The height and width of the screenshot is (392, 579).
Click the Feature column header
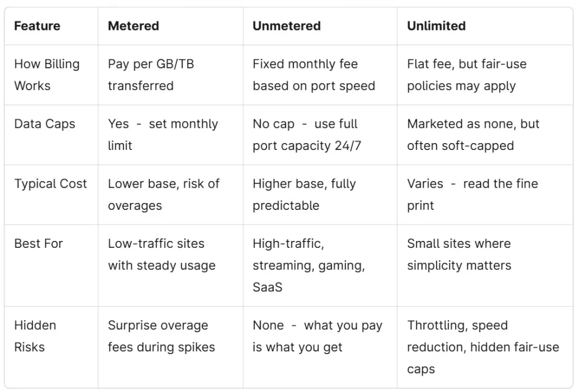pos(37,26)
